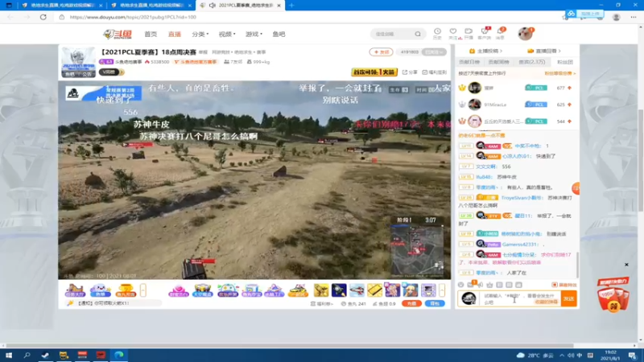This screenshot has height=362, width=644.
Task: Expand the gift list arrow at right
Action: (442, 290)
